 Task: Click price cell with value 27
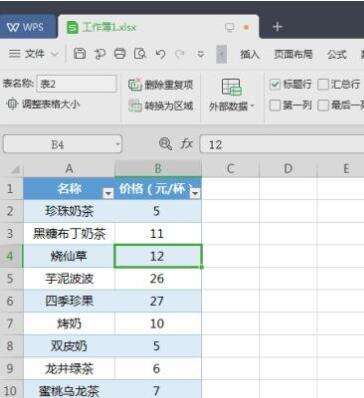pos(158,301)
